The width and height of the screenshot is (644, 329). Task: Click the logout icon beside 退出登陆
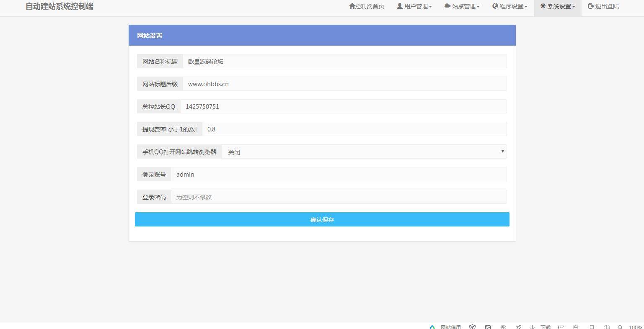590,6
